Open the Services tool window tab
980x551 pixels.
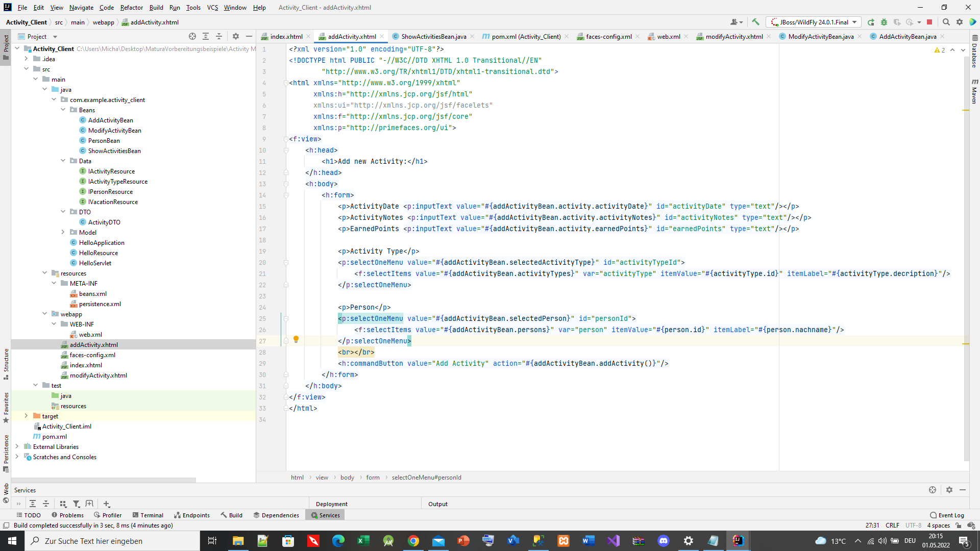tap(325, 515)
